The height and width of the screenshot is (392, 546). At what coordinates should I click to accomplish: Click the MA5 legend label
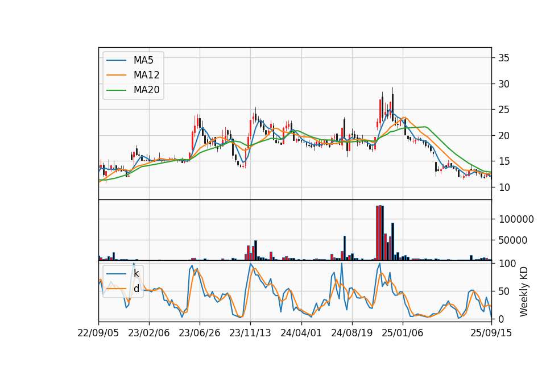tap(143, 60)
